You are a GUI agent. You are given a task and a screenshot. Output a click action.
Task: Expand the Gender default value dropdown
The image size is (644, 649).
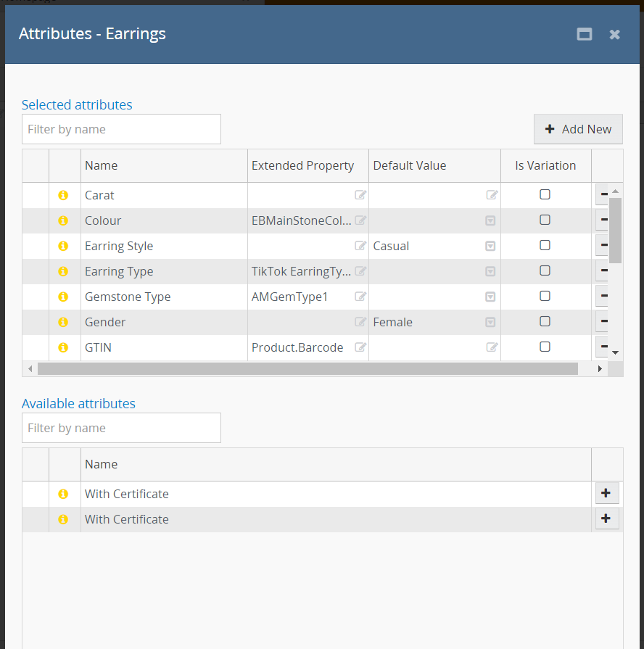[x=490, y=322]
